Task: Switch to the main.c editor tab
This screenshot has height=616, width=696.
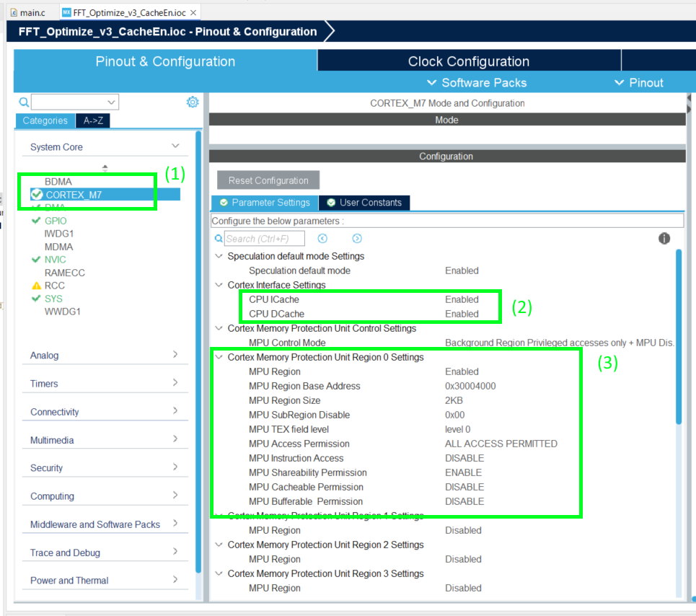Action: coord(27,12)
